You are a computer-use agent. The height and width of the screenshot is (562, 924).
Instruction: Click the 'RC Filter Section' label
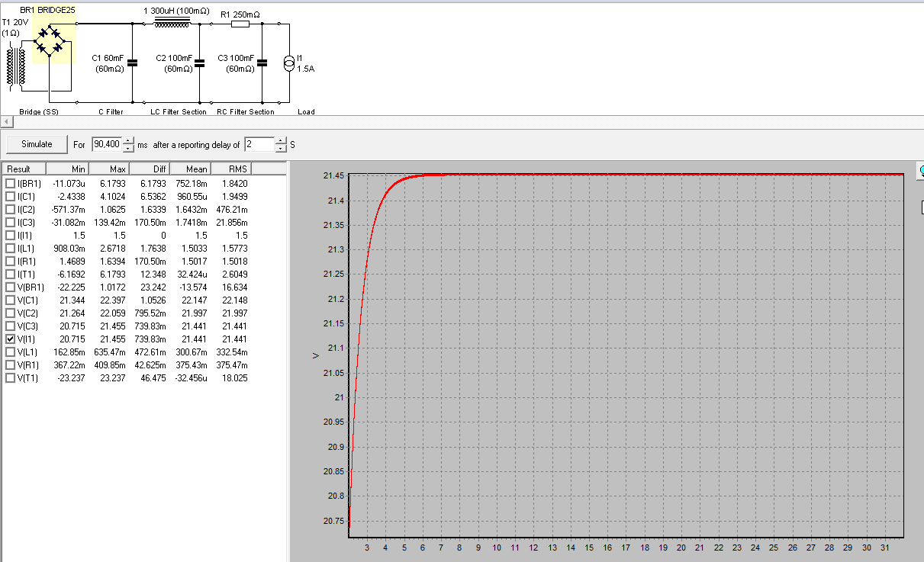click(x=245, y=111)
